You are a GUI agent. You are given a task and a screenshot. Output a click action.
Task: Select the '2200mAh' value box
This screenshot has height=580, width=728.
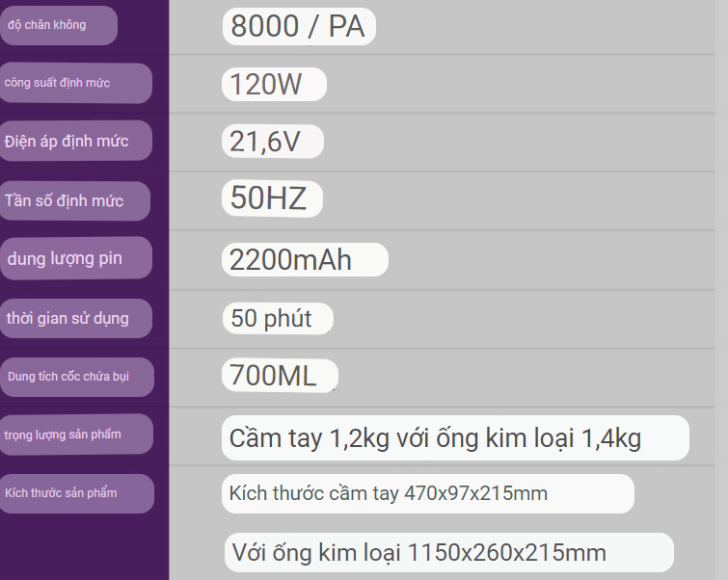[x=305, y=259]
